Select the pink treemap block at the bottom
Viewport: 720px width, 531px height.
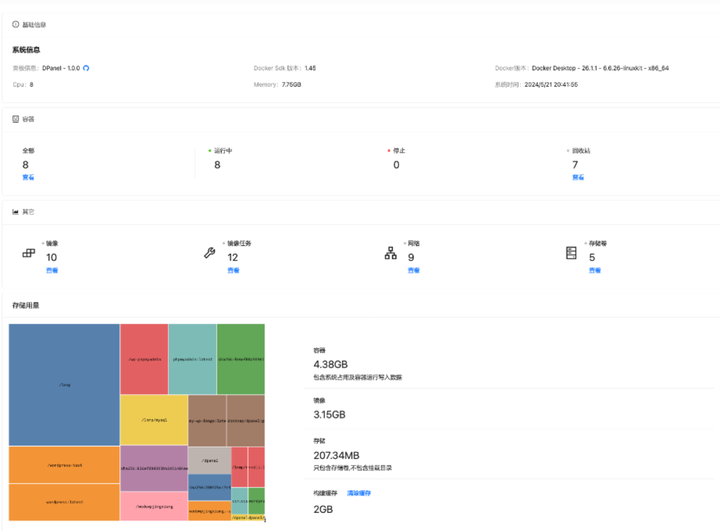[154, 506]
